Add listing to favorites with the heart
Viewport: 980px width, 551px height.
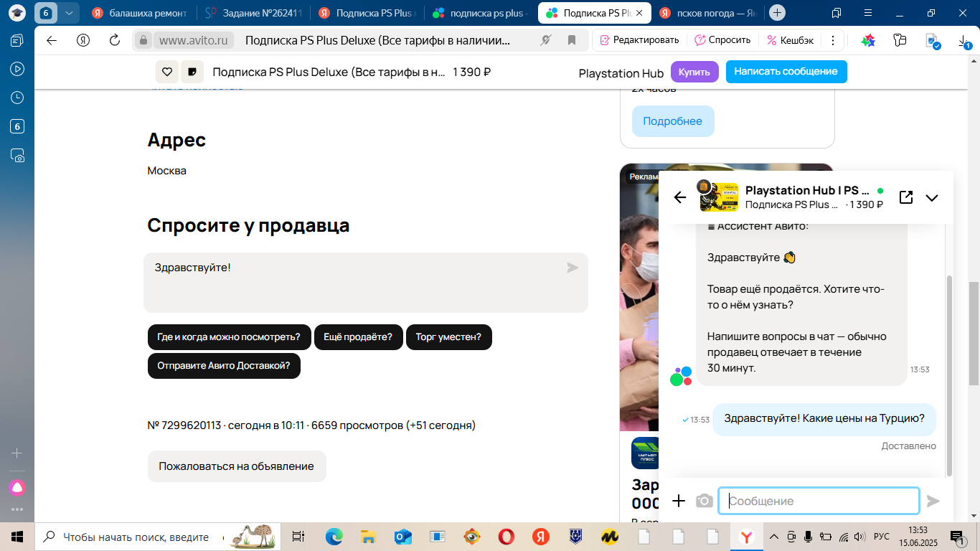(x=167, y=72)
